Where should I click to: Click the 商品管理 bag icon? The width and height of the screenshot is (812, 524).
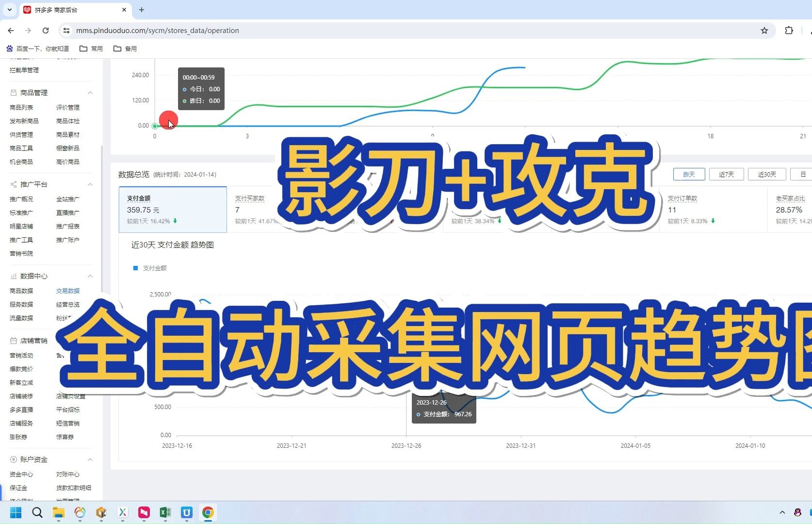(x=14, y=93)
